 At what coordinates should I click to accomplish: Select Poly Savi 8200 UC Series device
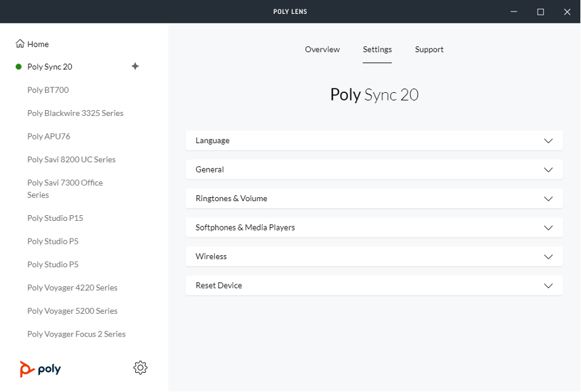[x=73, y=159]
